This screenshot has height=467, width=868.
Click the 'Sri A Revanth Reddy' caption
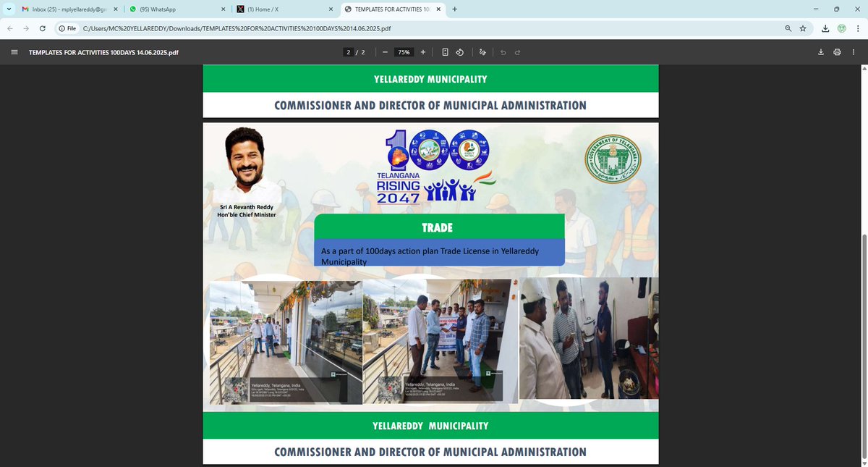pos(248,206)
